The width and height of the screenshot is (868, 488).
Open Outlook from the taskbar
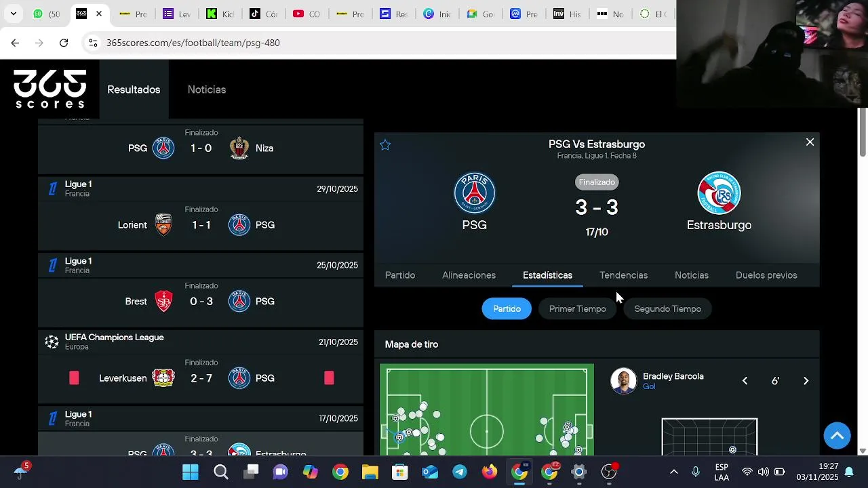(x=430, y=472)
